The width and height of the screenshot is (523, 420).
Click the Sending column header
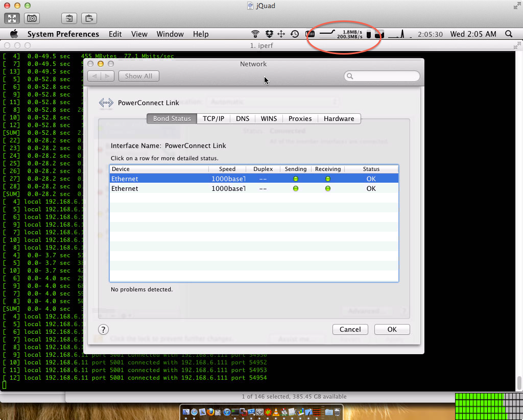click(296, 169)
